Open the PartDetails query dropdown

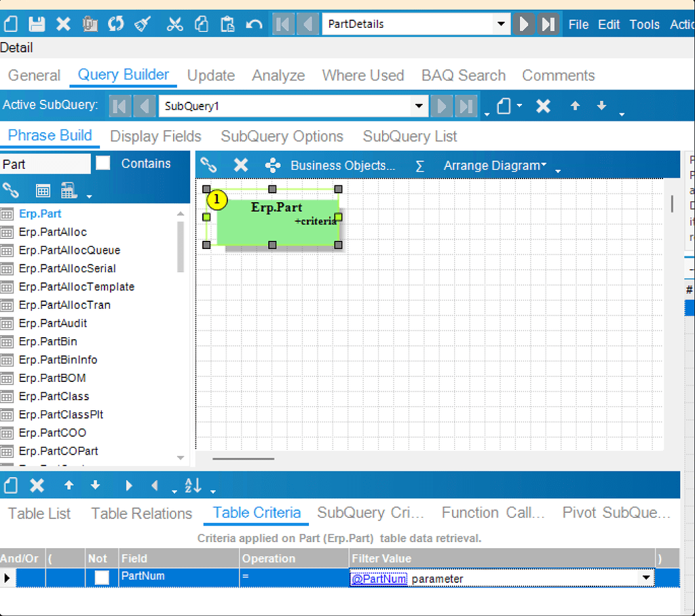(x=501, y=24)
